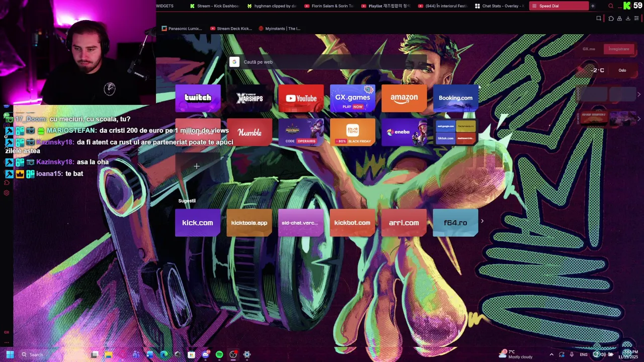This screenshot has height=362, width=644.
Task: Open the World of Warships tile
Action: 250,98
